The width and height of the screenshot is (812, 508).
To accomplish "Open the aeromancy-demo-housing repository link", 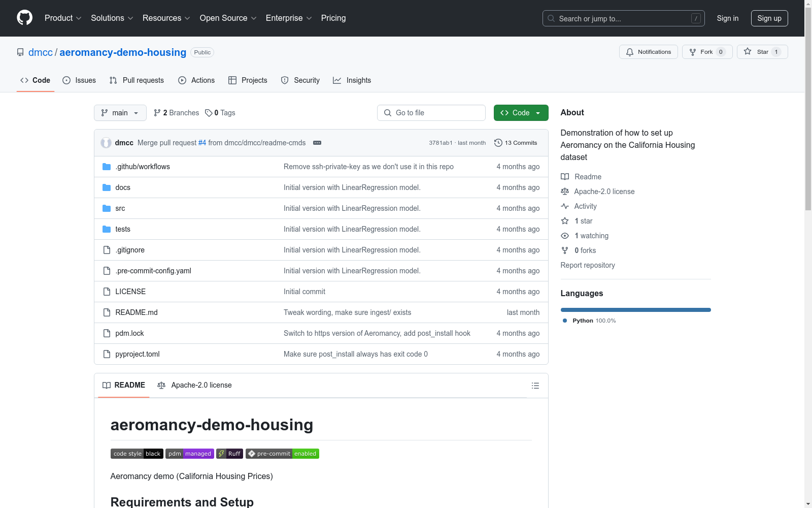I will pyautogui.click(x=123, y=52).
